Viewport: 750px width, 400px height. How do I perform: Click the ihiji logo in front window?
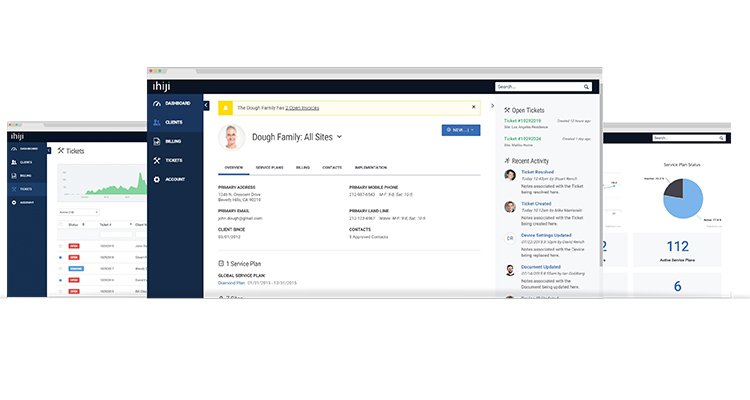point(161,87)
